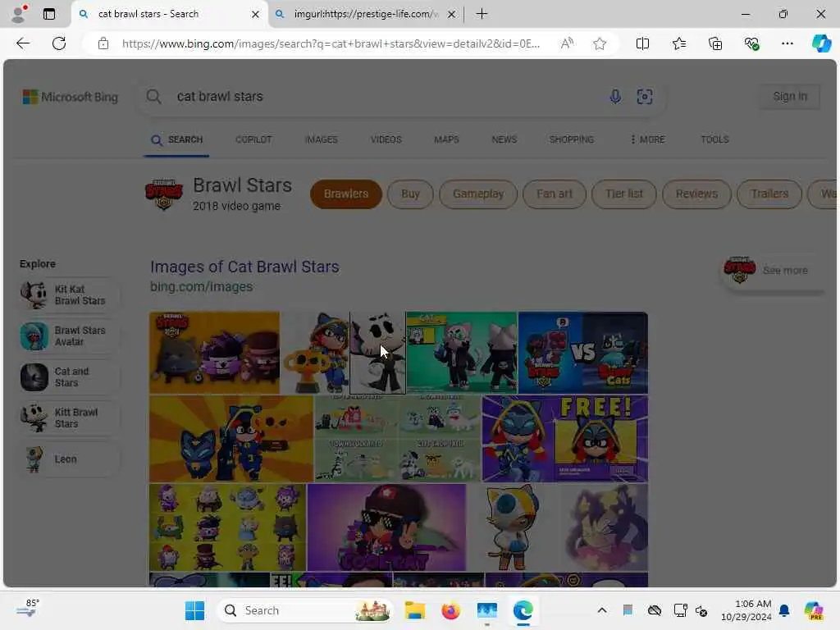Image resolution: width=840 pixels, height=630 pixels.
Task: Select the Tier list filter chip
Action: [x=624, y=194]
